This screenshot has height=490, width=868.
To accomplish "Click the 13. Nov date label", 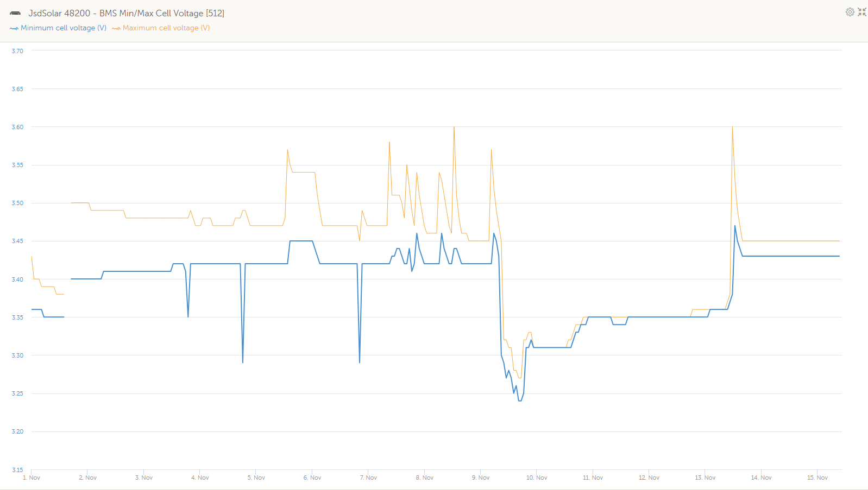I will click(705, 478).
